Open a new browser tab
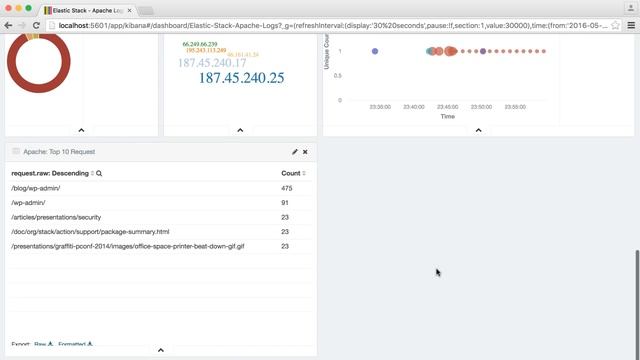Image resolution: width=640 pixels, height=360 pixels. click(146, 11)
